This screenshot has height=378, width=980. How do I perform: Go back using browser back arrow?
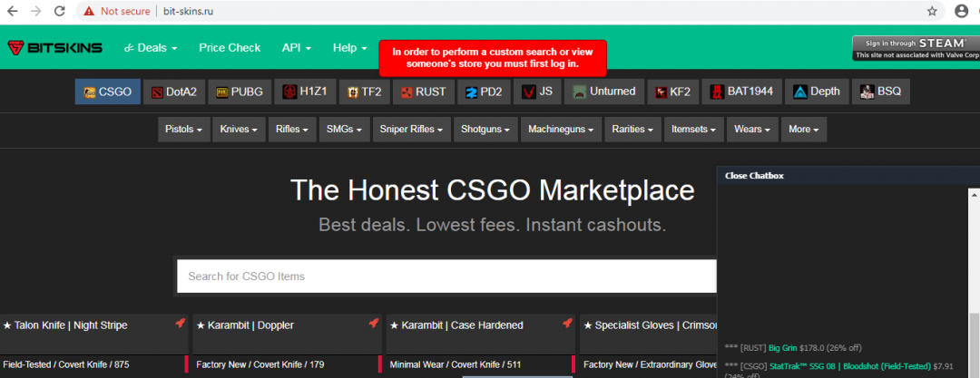[13, 12]
